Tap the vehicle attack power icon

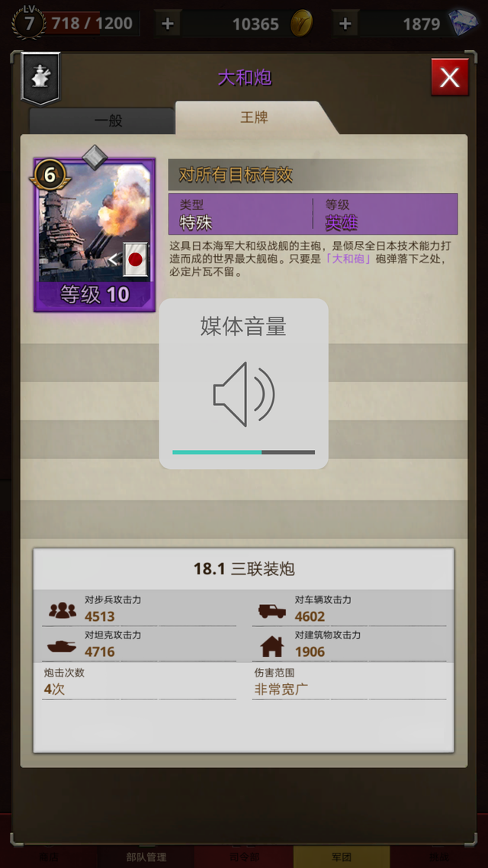pyautogui.click(x=272, y=611)
